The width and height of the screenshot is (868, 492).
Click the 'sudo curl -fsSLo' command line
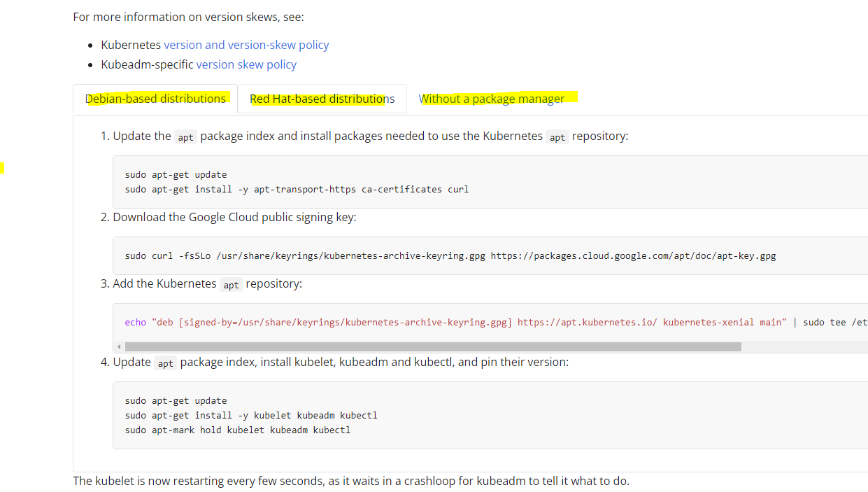(x=450, y=255)
